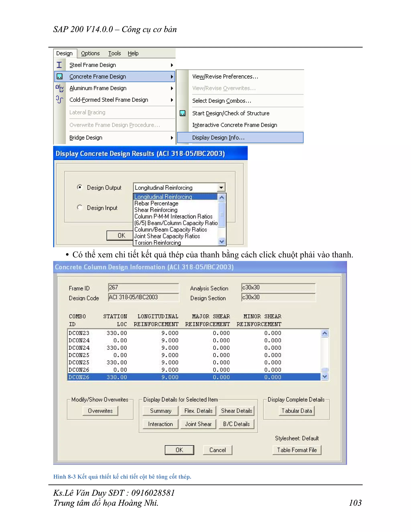Open the Tools menu
This screenshot has width=411, height=532.
[114, 53]
